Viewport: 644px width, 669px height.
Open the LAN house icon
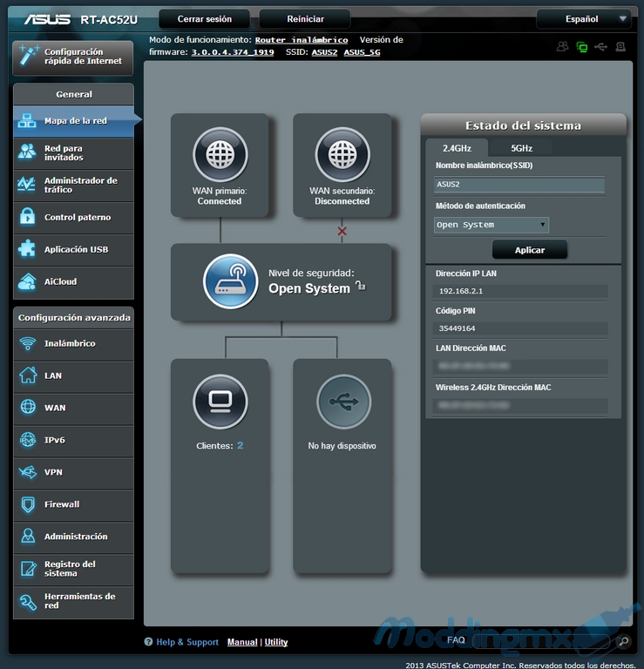pyautogui.click(x=28, y=375)
